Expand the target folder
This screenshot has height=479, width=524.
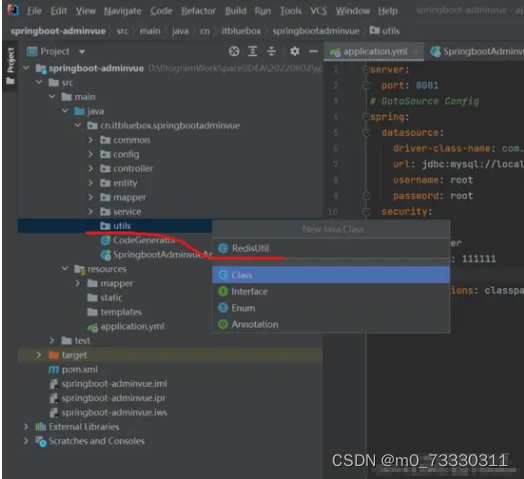click(x=39, y=355)
